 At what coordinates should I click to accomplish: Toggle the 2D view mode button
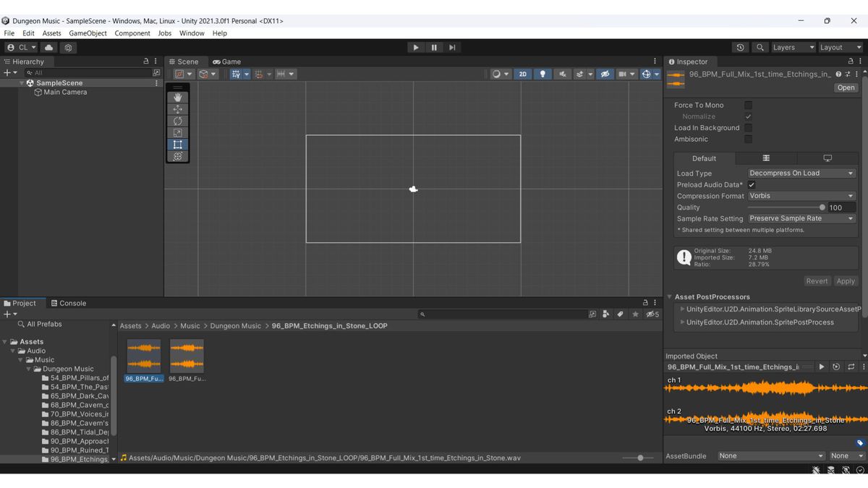click(x=523, y=74)
